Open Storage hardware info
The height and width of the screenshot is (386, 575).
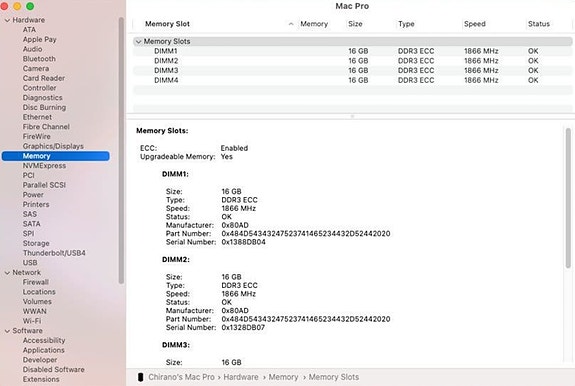coord(36,243)
